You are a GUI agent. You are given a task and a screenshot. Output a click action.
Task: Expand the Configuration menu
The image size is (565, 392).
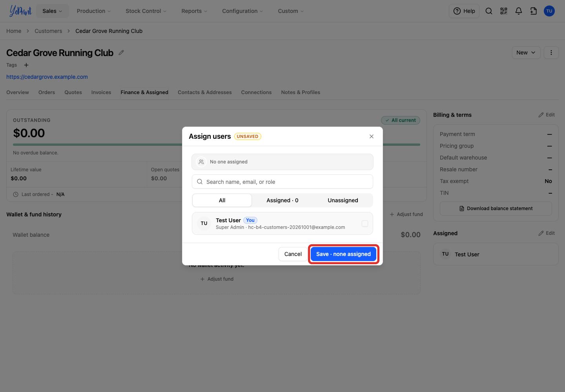coord(242,11)
